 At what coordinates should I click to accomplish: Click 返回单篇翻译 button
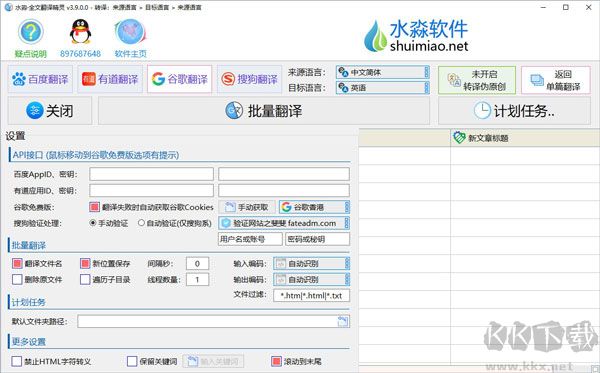pyautogui.click(x=556, y=80)
